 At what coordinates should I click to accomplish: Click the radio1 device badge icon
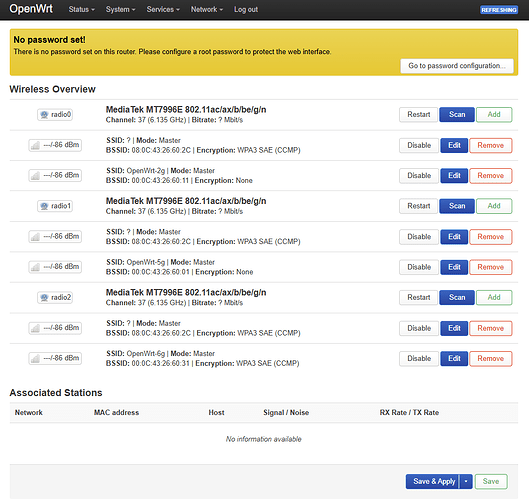[44, 206]
